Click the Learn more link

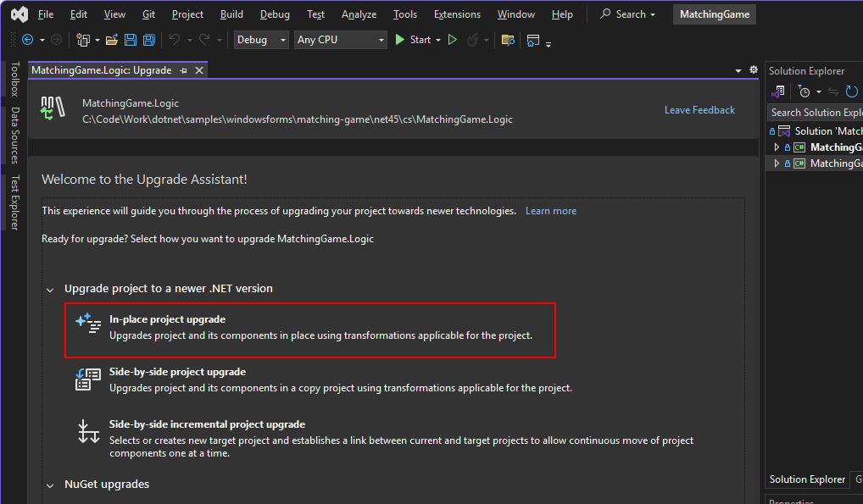[x=551, y=211]
